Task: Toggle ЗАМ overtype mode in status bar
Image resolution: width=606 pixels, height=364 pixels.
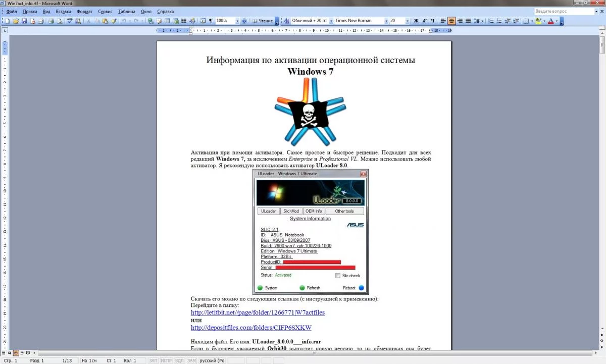Action: 191,360
